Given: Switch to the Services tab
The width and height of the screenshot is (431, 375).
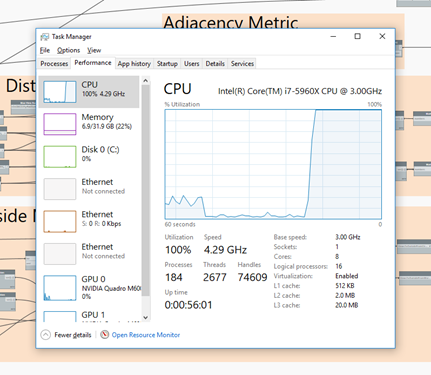Looking at the screenshot, I should click(242, 64).
